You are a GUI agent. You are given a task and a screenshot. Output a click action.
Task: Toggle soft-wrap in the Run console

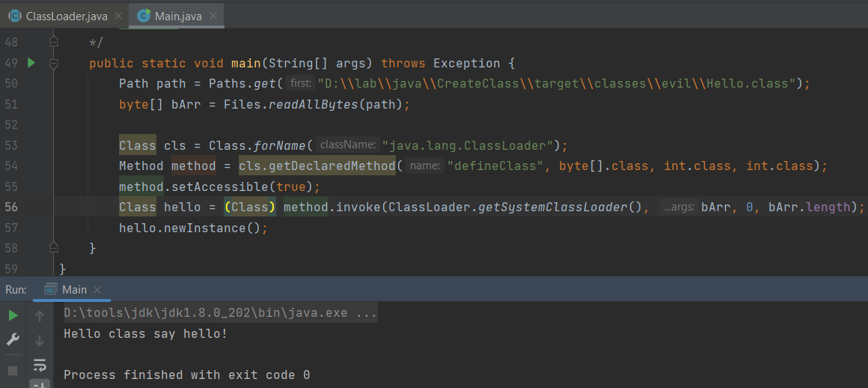40,365
